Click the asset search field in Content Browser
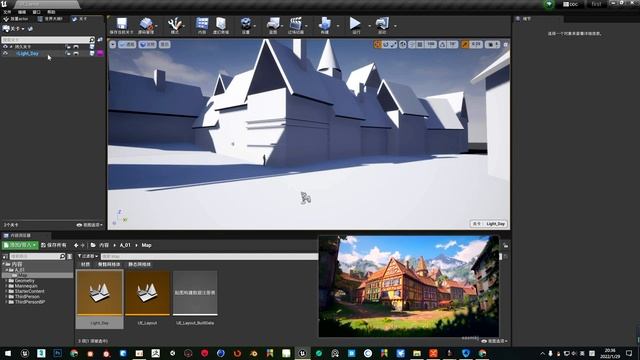Image resolution: width=640 pixels, height=360 pixels. pos(209,256)
